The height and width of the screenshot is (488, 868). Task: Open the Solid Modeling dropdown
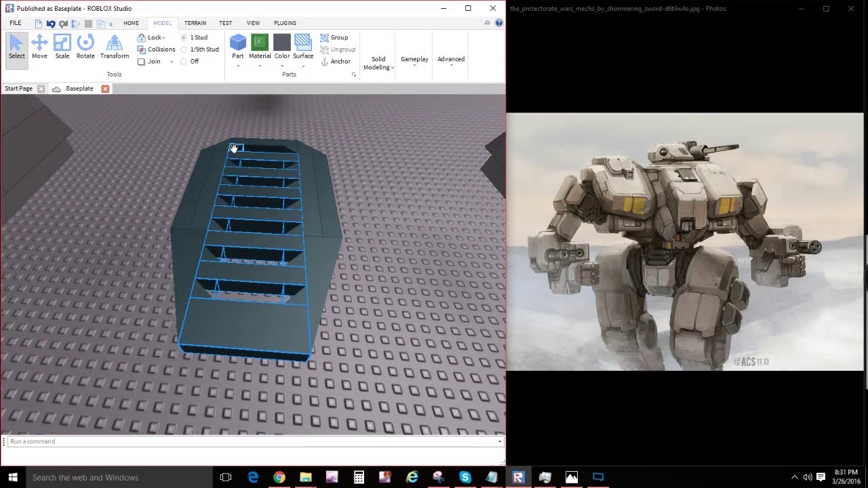click(x=378, y=63)
